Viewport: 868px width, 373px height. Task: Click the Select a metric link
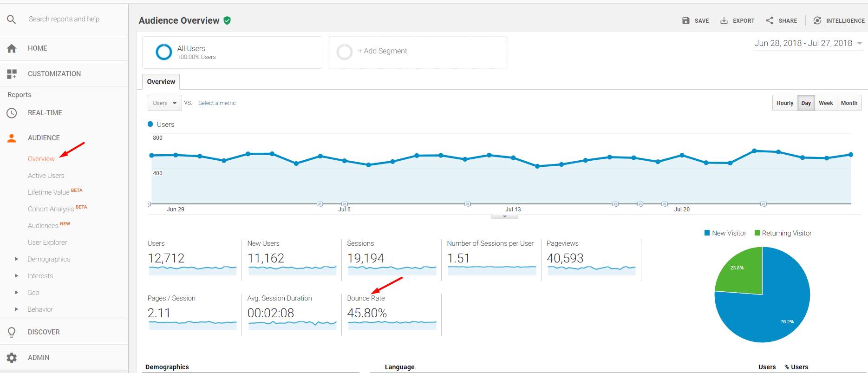coord(217,103)
